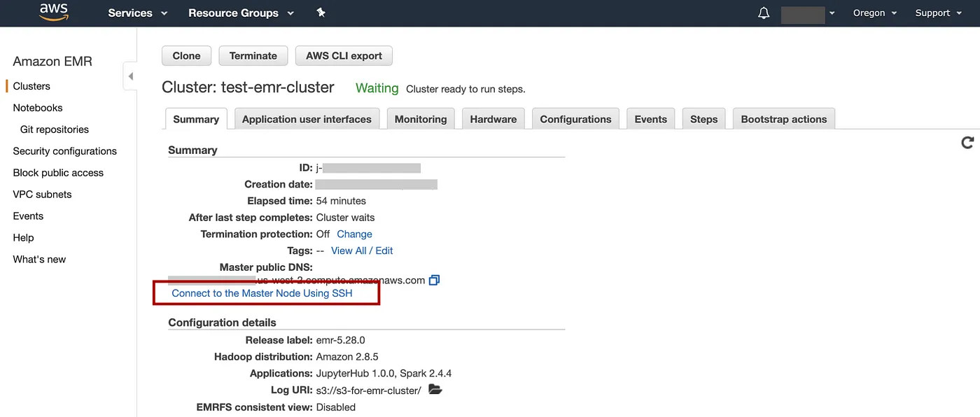Connect to the Master Node Using SSH

[x=262, y=293]
